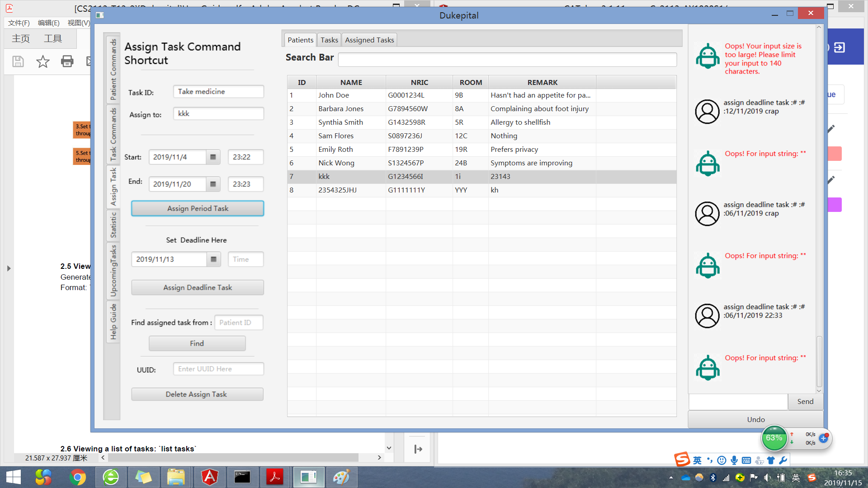Open the deadline date calendar picker

tap(213, 259)
